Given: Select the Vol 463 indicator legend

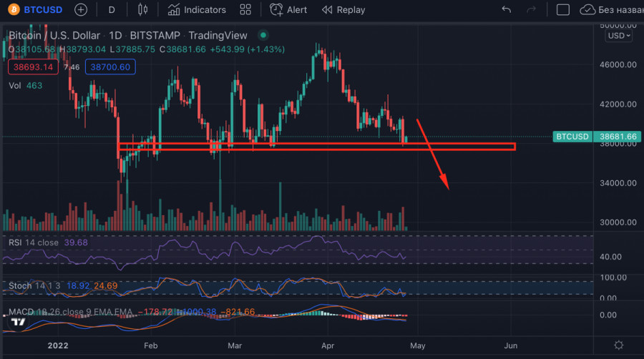Looking at the screenshot, I should point(26,85).
